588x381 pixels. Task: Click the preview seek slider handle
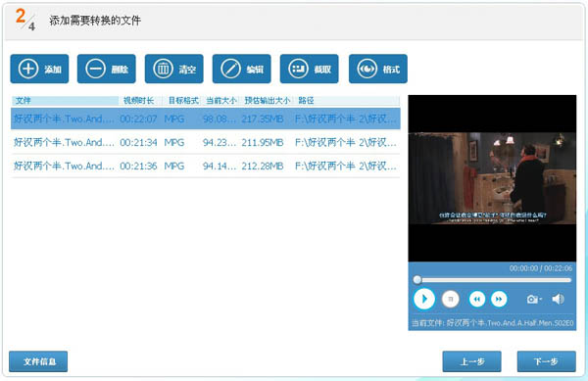pos(417,280)
